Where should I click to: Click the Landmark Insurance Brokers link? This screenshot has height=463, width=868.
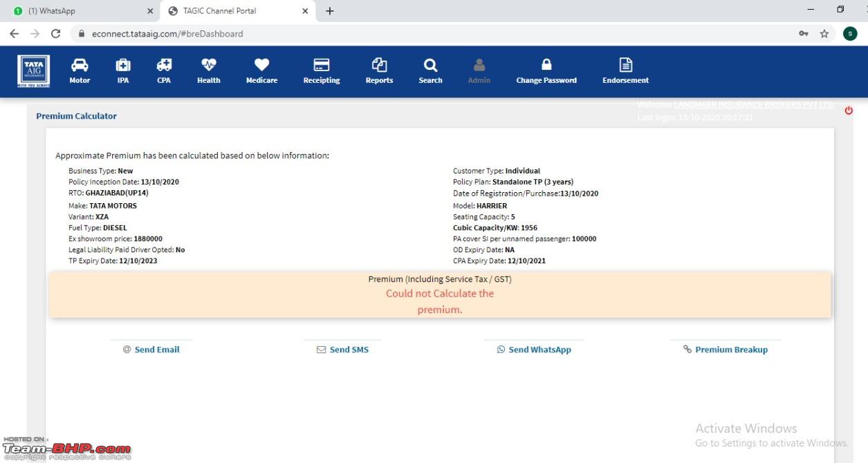coord(755,104)
